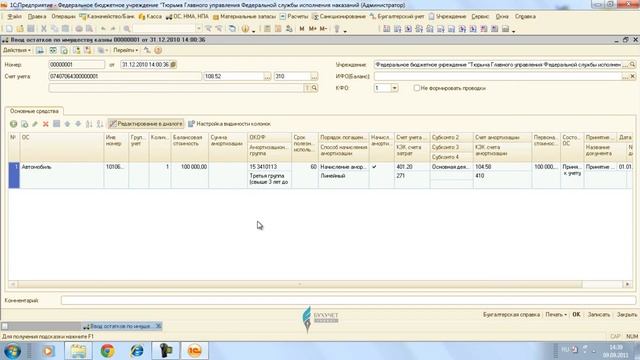Viewport: 640px width, 360px height.
Task: Click the Бухгалтерская справка button
Action: click(511, 315)
